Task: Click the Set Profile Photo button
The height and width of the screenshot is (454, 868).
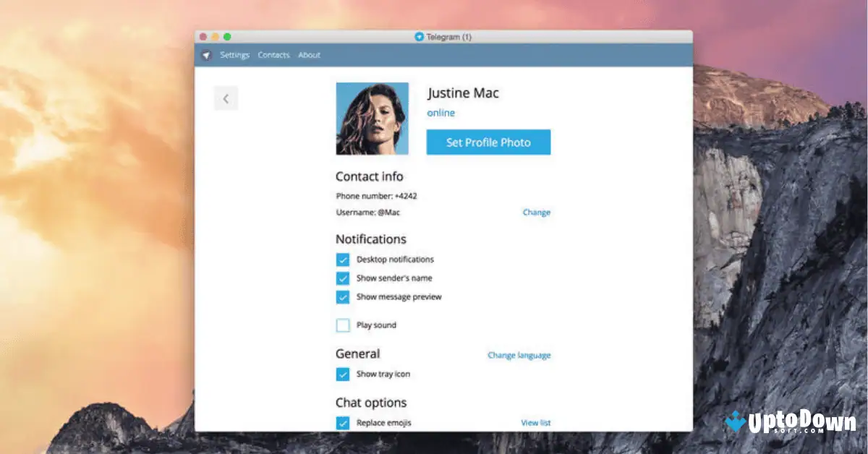Action: 488,142
